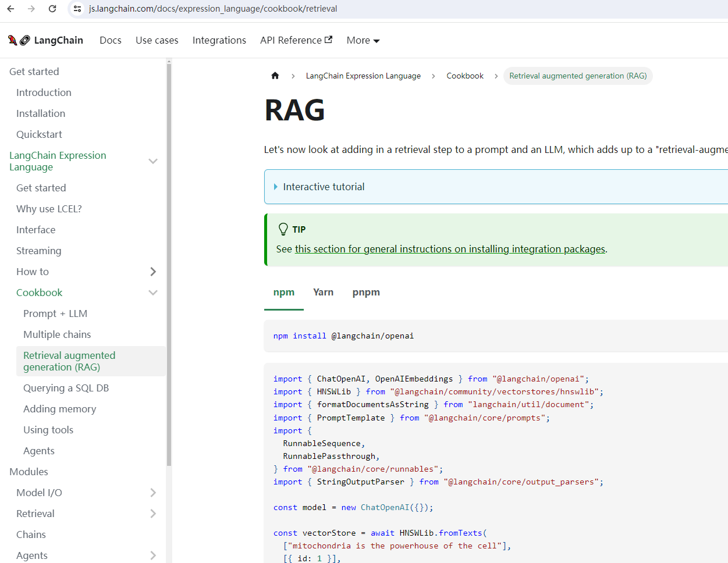Reload the page with refresh icon
728x563 pixels.
(52, 9)
